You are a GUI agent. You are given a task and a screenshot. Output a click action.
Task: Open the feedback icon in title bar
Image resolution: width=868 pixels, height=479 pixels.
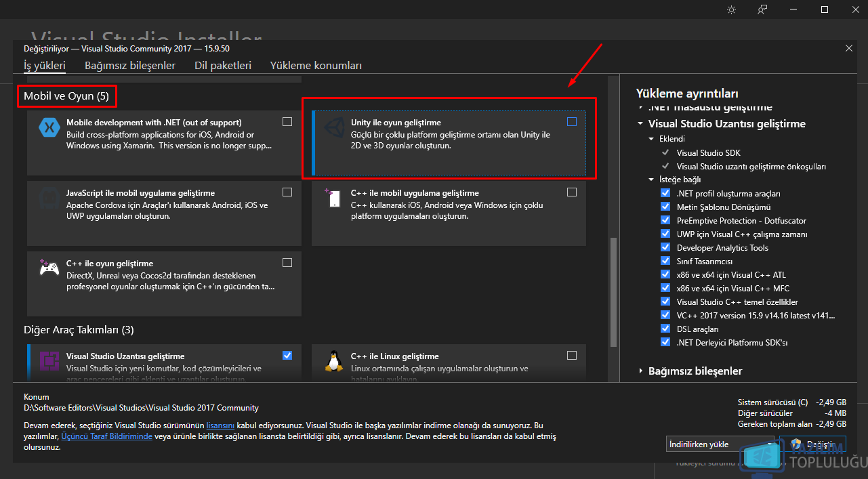[x=763, y=9]
